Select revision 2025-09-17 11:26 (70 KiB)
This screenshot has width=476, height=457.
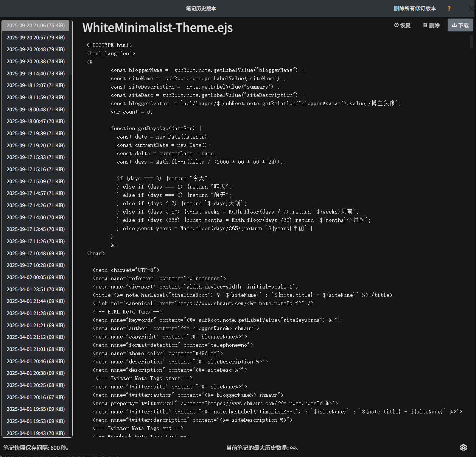click(36, 241)
